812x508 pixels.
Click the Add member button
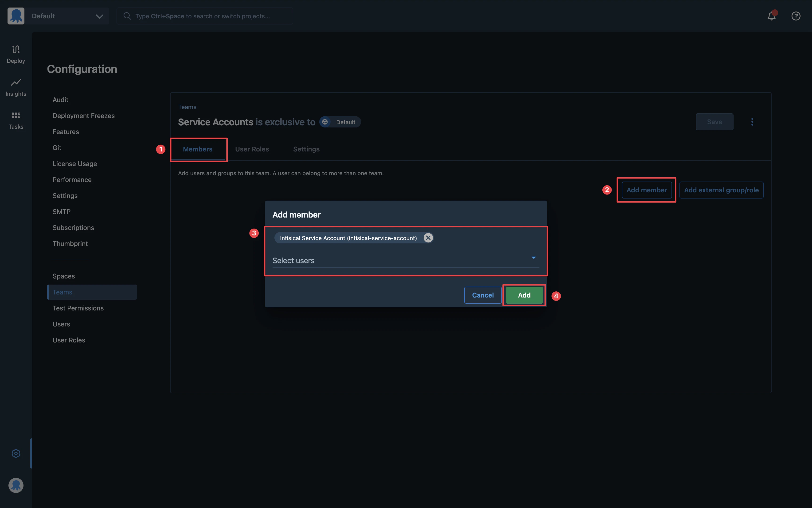click(647, 190)
